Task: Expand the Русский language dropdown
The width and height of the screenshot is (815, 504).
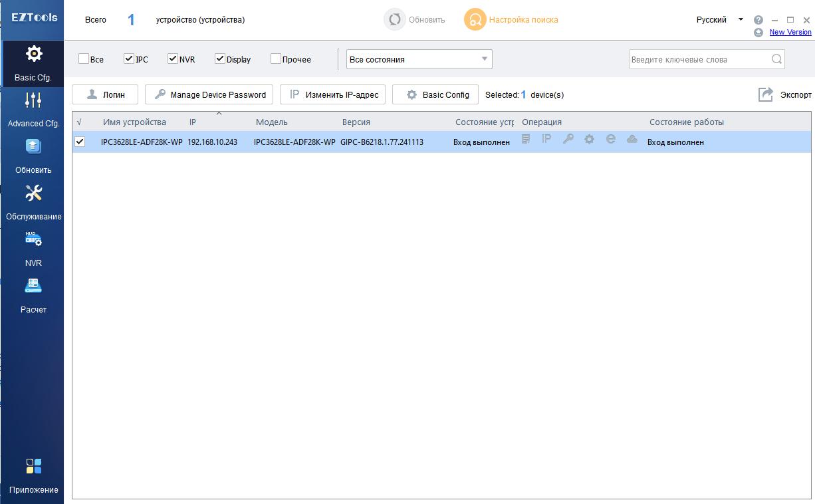Action: tap(720, 20)
